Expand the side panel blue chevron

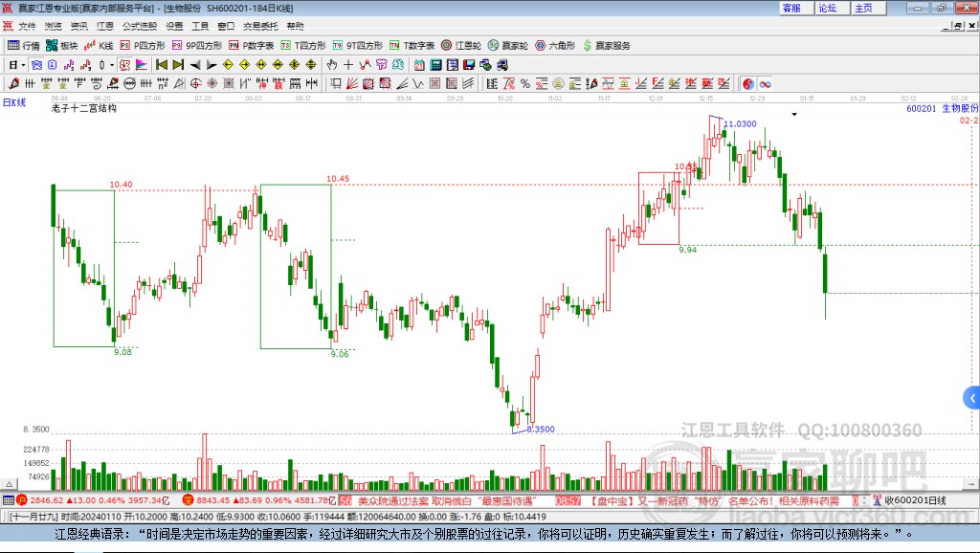tap(972, 397)
